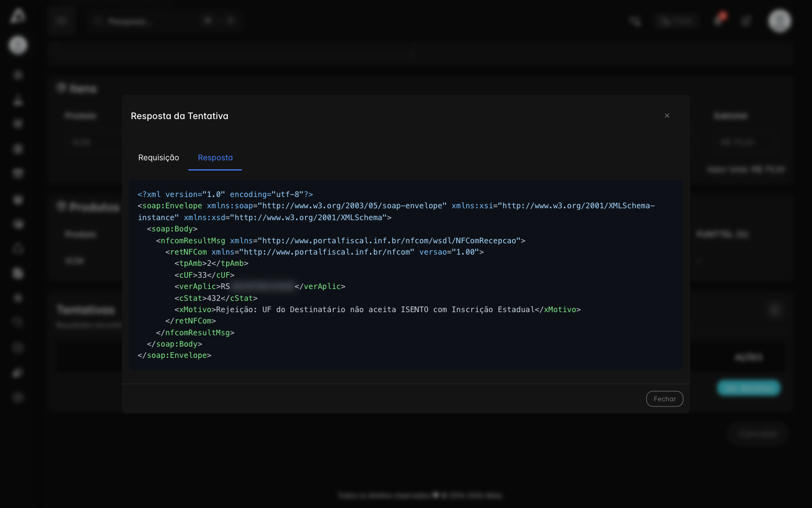Click the xml version="1.0" declaration line

[225, 194]
